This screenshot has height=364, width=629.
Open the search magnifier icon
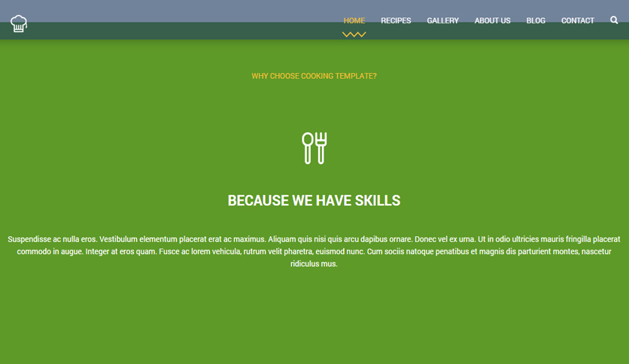[614, 20]
